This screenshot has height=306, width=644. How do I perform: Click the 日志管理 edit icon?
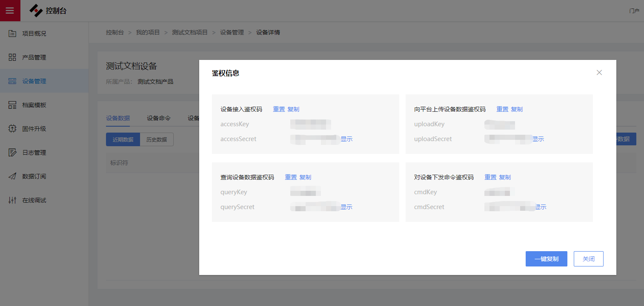pyautogui.click(x=12, y=153)
